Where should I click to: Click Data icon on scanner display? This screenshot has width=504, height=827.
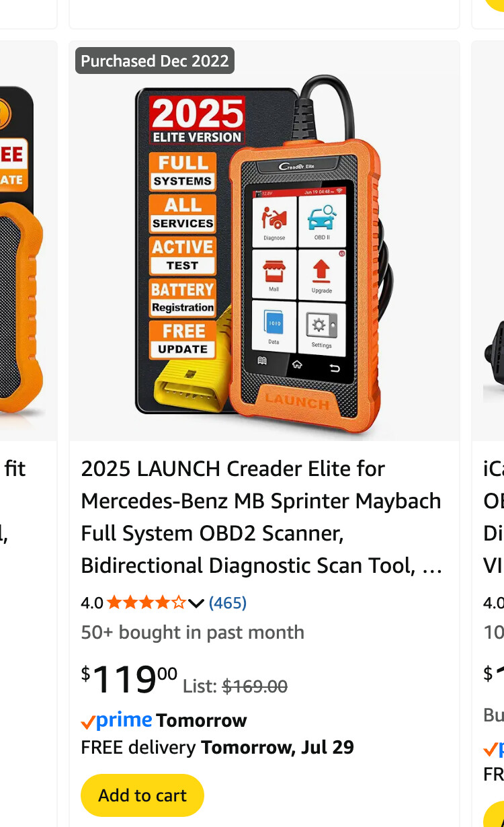[274, 326]
